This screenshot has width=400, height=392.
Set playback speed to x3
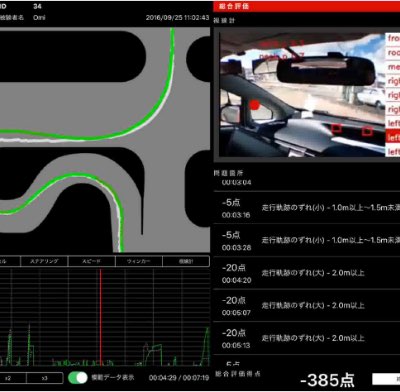(x=45, y=378)
